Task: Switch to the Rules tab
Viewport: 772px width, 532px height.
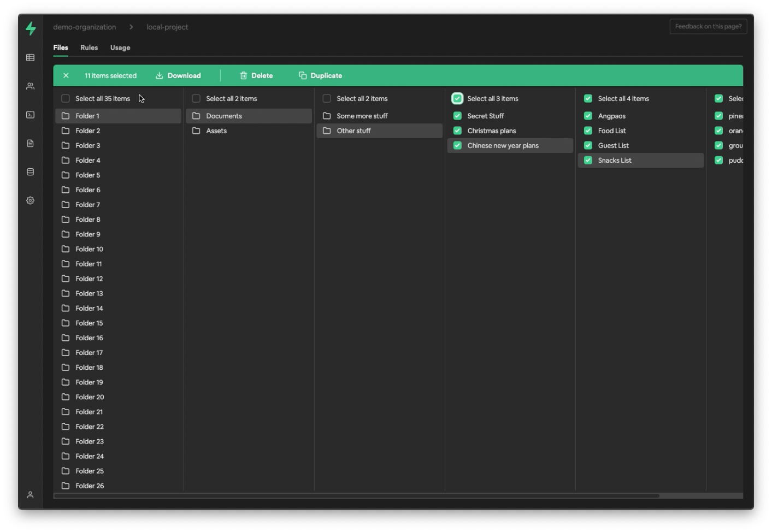Action: pyautogui.click(x=89, y=48)
